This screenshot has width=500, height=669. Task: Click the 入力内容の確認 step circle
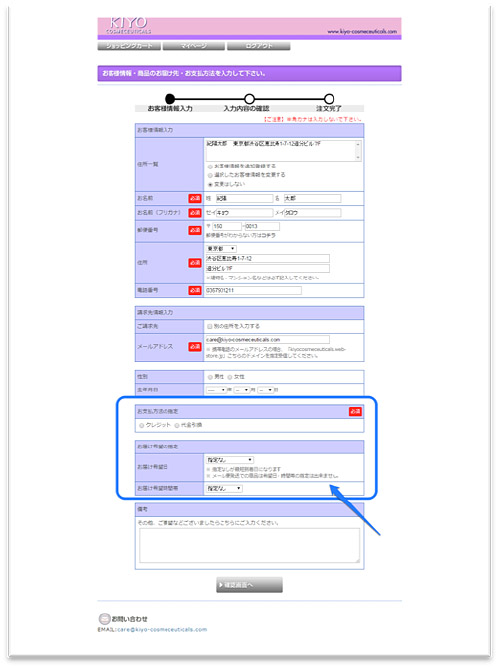(x=249, y=99)
